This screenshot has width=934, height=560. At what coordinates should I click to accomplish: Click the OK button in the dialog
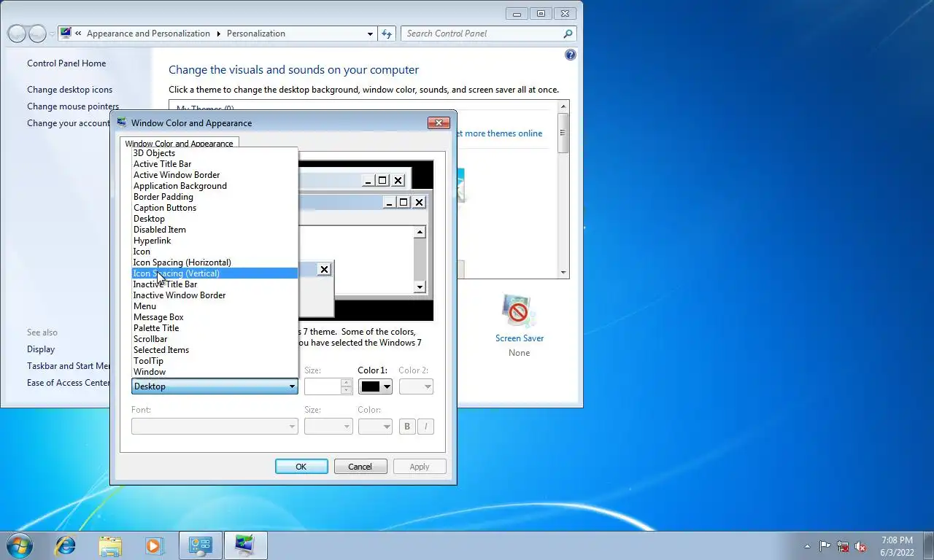click(301, 467)
